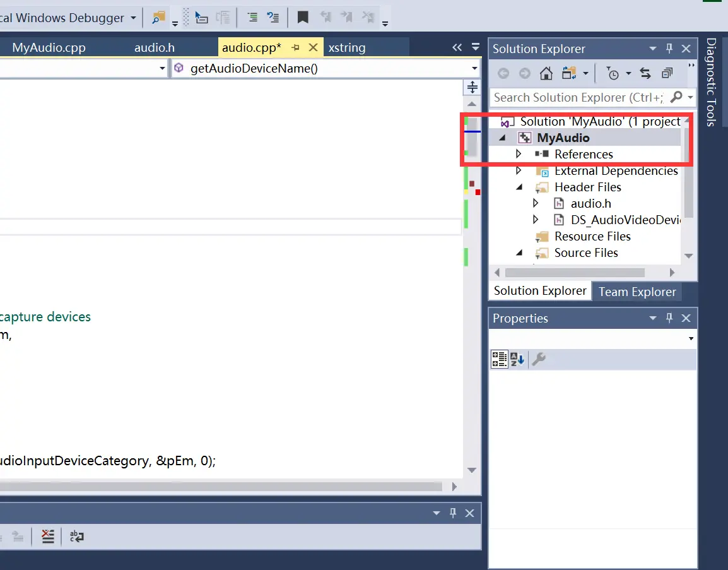Image resolution: width=728 pixels, height=570 pixels.
Task: Toggle a bookmark on the current line
Action: [x=303, y=18]
